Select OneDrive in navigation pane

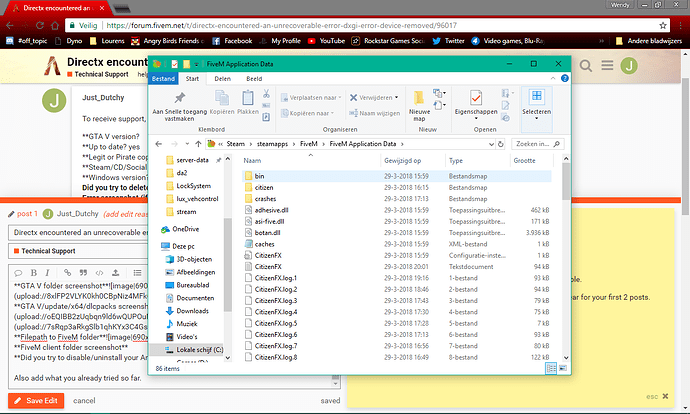click(180, 229)
